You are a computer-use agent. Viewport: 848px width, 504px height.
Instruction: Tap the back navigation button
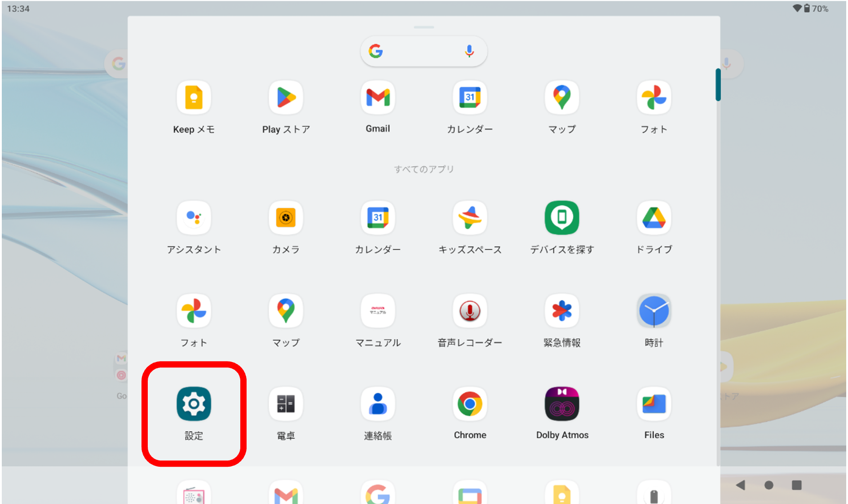pyautogui.click(x=741, y=486)
